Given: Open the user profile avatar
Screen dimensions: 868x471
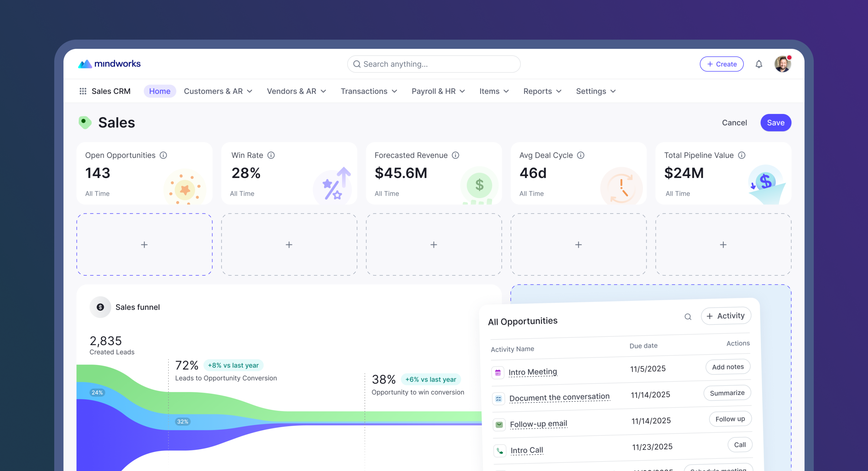Looking at the screenshot, I should [783, 64].
